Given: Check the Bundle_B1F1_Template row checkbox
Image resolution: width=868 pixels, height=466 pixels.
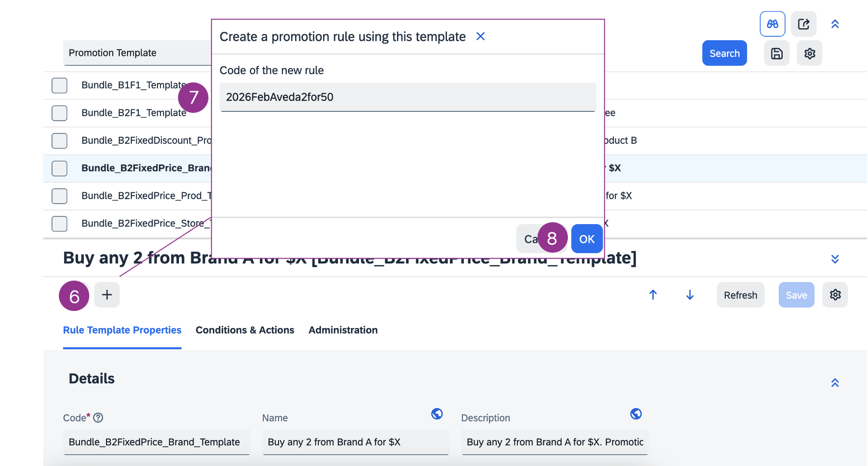Looking at the screenshot, I should tap(59, 85).
